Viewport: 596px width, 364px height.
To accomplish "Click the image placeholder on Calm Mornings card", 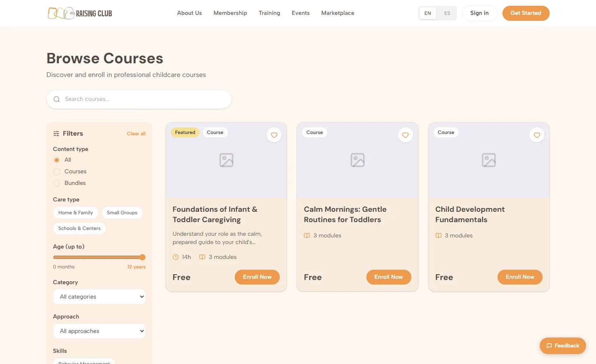I will [358, 160].
